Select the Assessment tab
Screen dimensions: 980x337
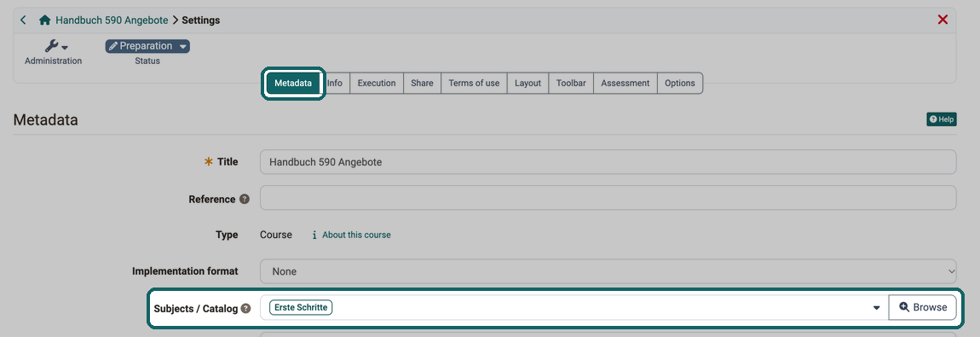(x=625, y=83)
